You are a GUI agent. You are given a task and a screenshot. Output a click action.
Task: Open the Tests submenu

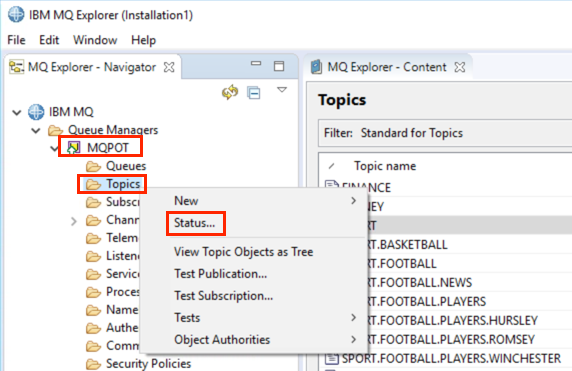[253, 318]
